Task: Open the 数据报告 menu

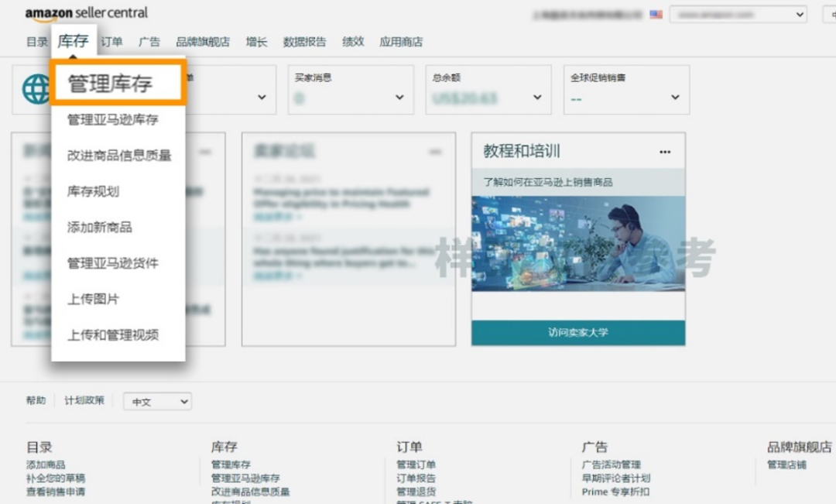Action: click(x=305, y=42)
